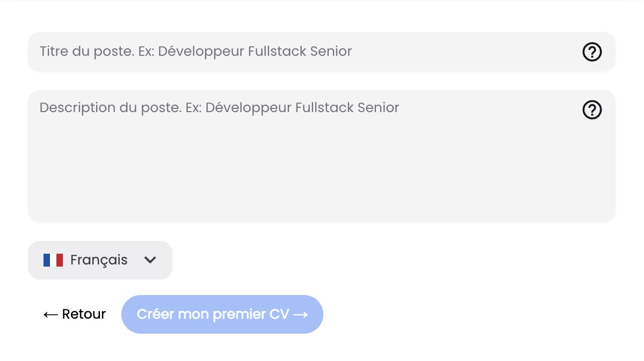This screenshot has height=361, width=644.
Task: Open help for the Description du poste field
Action: point(592,110)
